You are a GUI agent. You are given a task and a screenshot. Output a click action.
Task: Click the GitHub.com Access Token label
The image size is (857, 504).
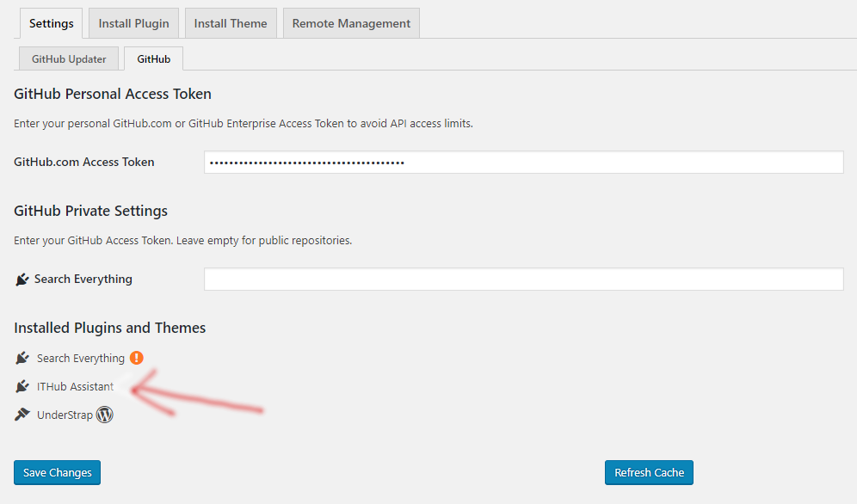pyautogui.click(x=84, y=163)
